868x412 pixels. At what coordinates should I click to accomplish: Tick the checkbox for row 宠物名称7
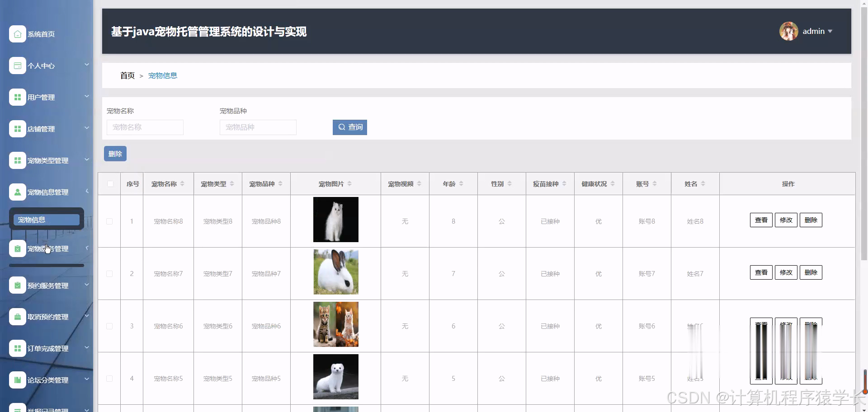(x=109, y=274)
